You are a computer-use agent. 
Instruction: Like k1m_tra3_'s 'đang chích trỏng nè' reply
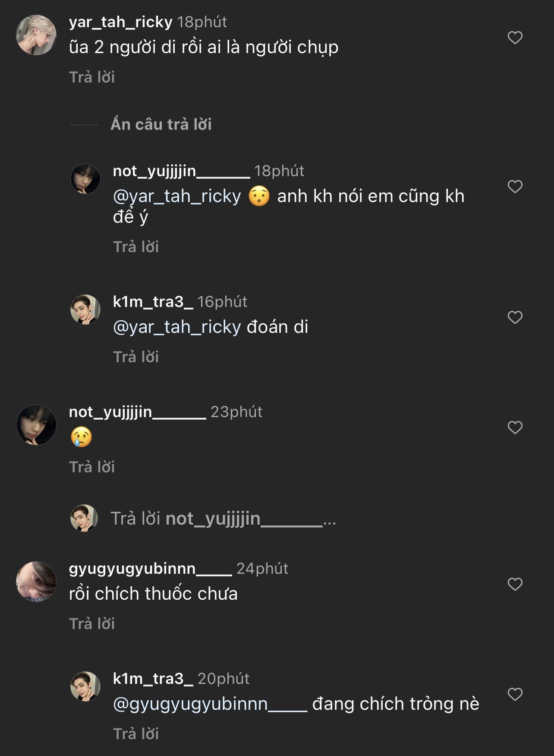pos(515,694)
